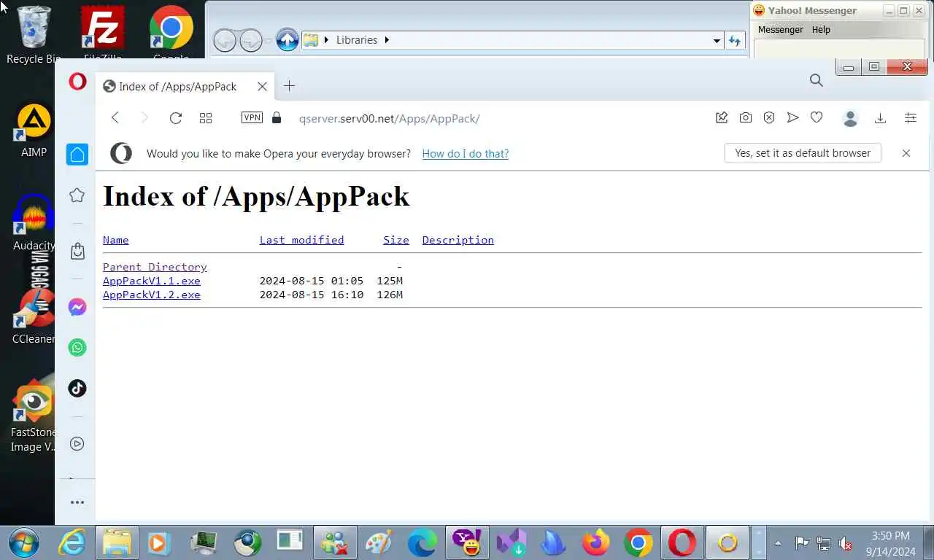Open Windows Explorer folder in taskbar
The width and height of the screenshot is (934, 560).
tap(116, 542)
